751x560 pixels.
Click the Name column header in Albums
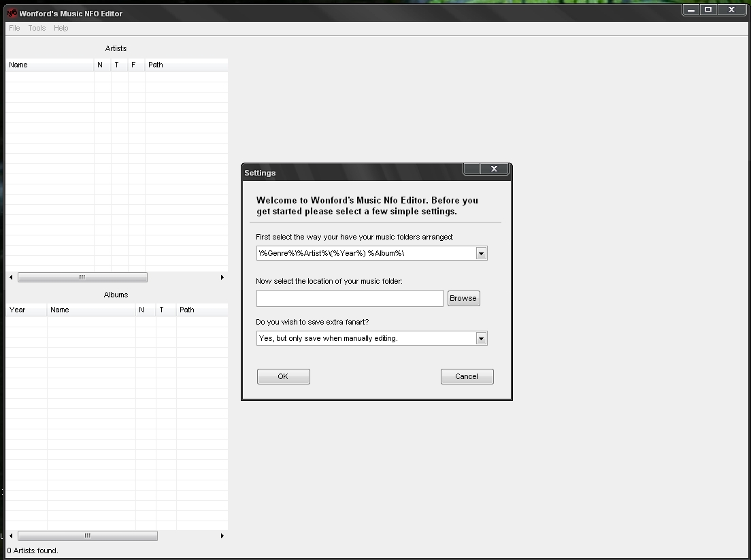click(91, 310)
